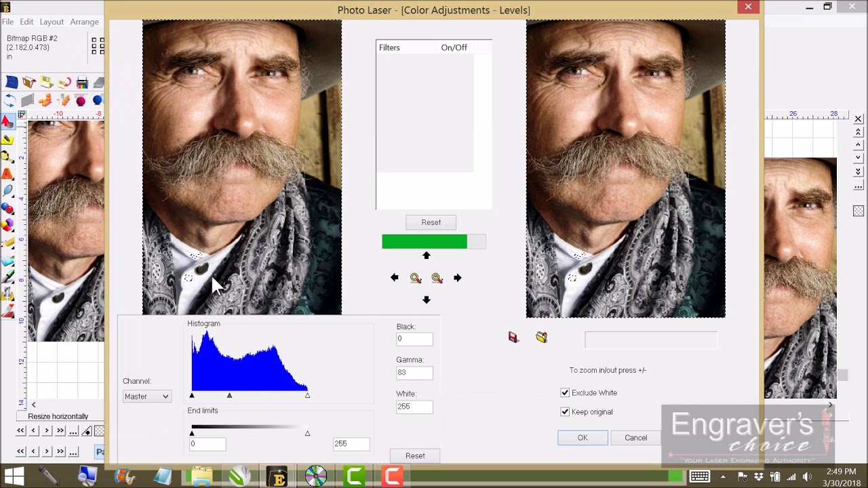Image resolution: width=868 pixels, height=488 pixels.
Task: Click the Reset button under the Filters list
Action: coord(431,222)
